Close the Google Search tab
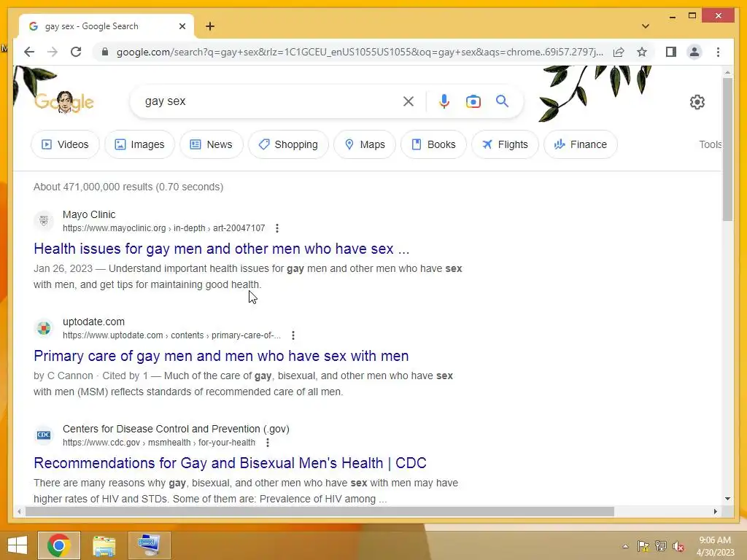 [x=182, y=26]
